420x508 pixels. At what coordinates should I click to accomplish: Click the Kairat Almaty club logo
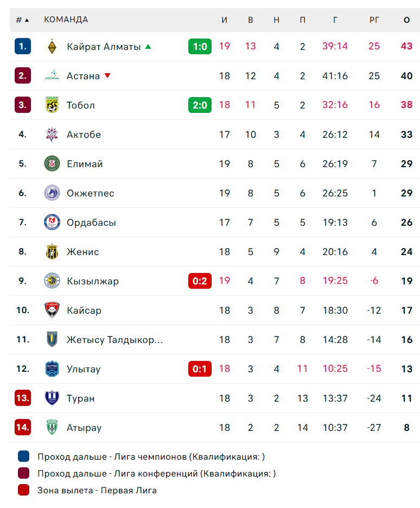[52, 46]
